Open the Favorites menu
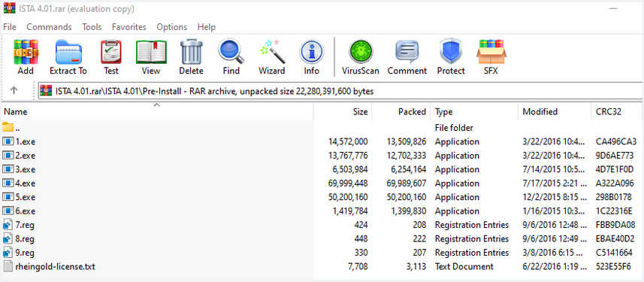This screenshot has width=644, height=282. click(x=129, y=27)
